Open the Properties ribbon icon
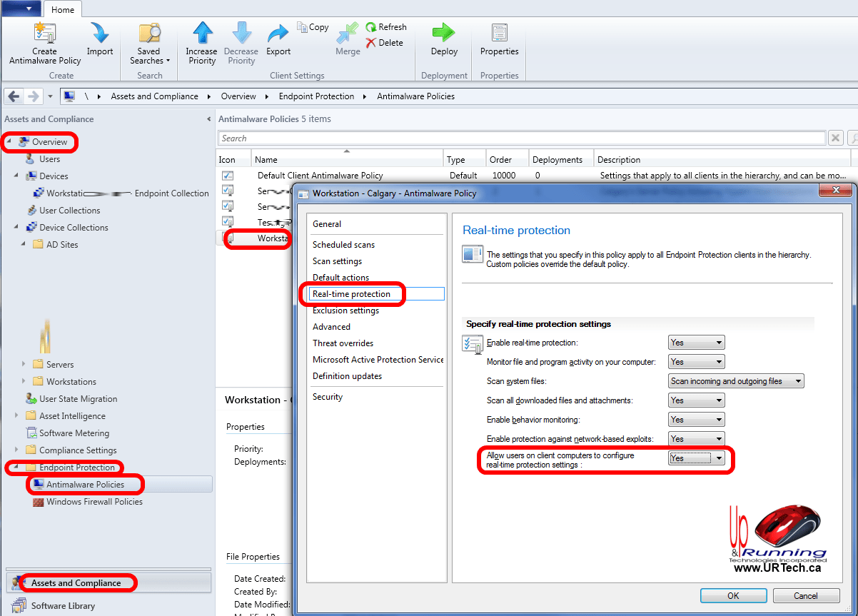858x616 pixels. pyautogui.click(x=499, y=34)
